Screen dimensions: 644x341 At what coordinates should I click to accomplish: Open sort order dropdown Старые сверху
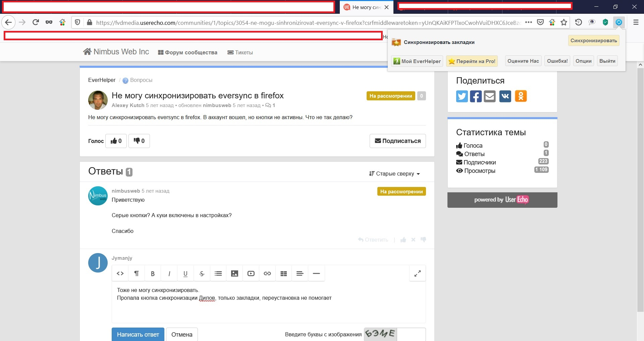click(x=394, y=174)
